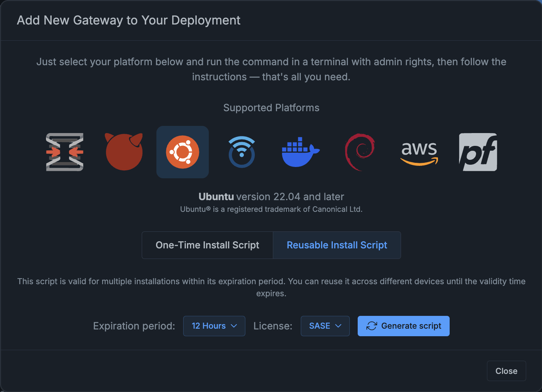Click the Generate script button
This screenshot has height=392, width=542.
(404, 326)
